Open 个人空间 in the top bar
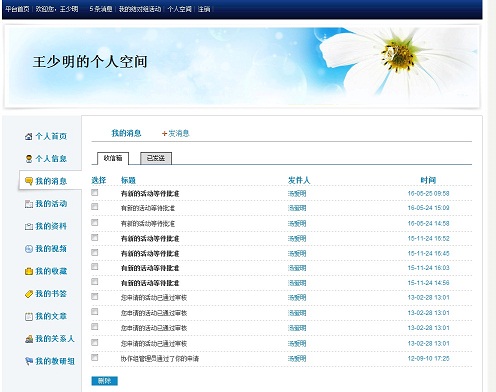Viewport: 496px width, 392px height. pos(179,9)
